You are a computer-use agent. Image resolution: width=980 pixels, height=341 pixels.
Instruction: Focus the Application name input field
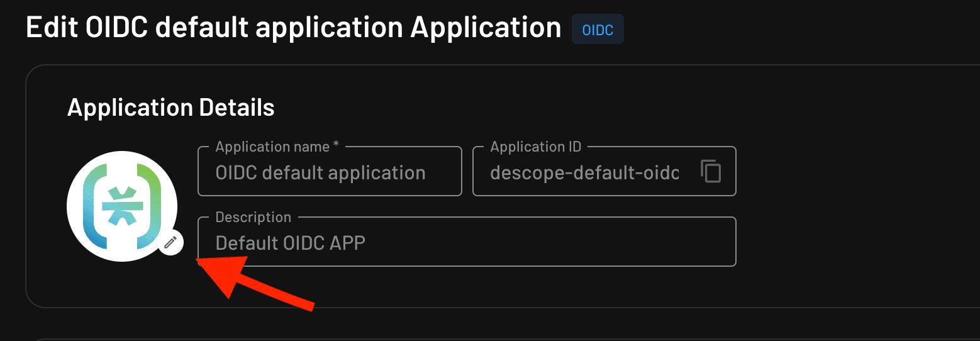tap(330, 172)
